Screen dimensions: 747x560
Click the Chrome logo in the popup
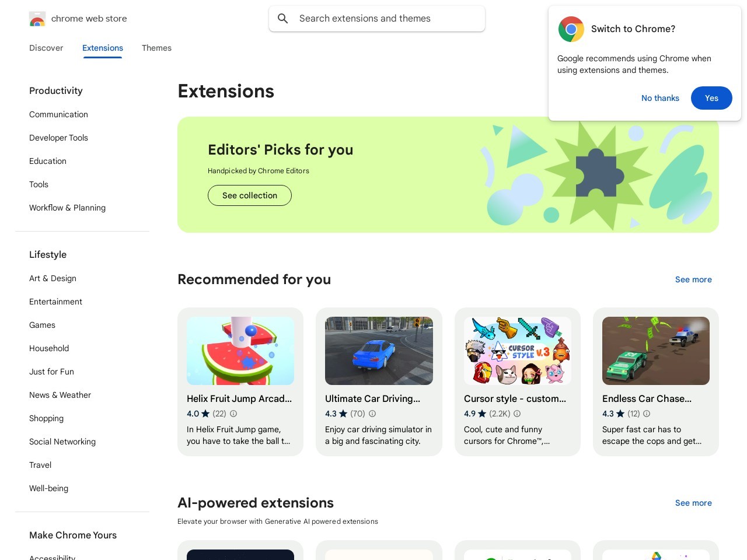pos(571,29)
